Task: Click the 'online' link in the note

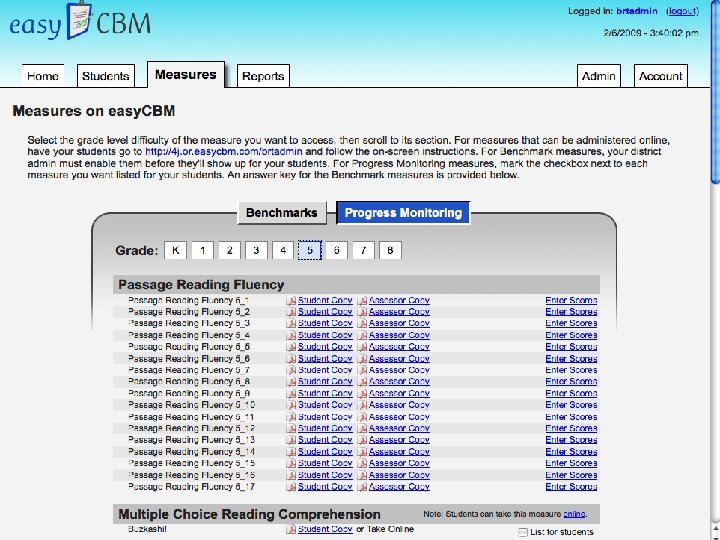Action: [574, 514]
